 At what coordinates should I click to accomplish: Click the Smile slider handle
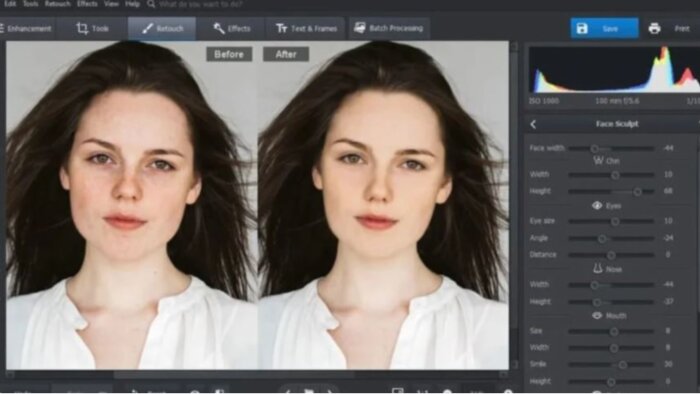(623, 365)
